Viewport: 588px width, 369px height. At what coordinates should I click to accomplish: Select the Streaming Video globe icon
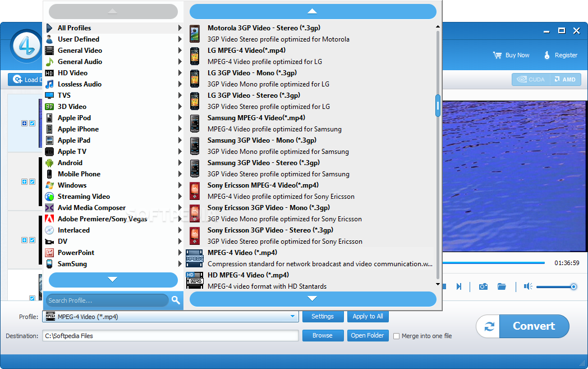pos(49,197)
